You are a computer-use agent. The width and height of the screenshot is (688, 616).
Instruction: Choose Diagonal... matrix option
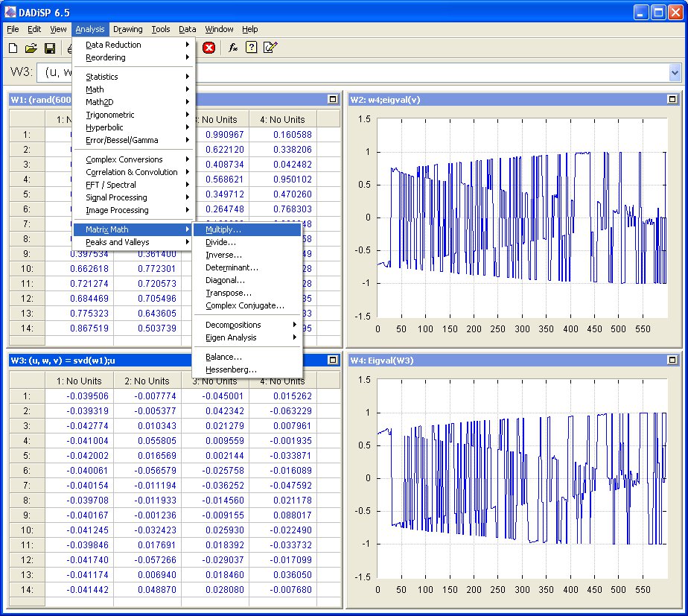pos(247,281)
